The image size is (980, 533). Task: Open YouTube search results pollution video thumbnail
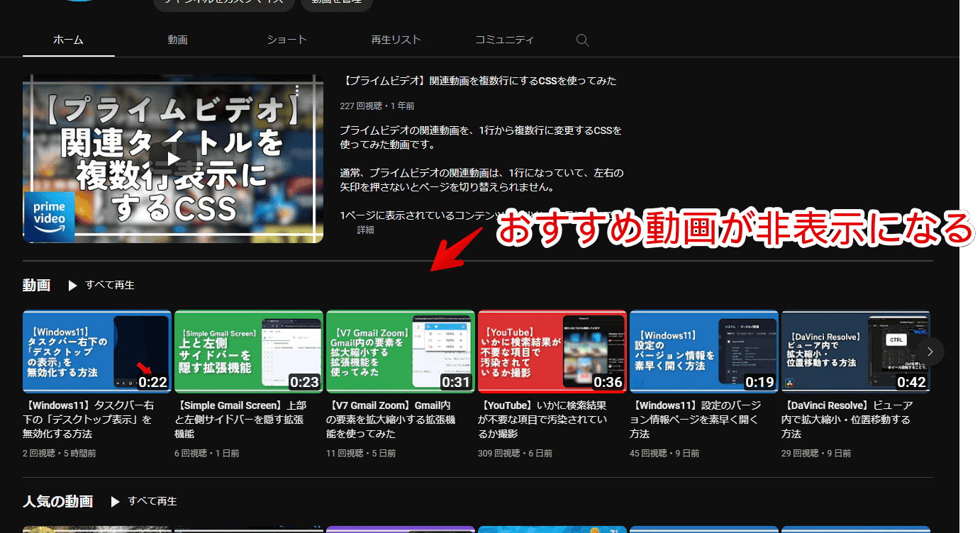pos(552,352)
